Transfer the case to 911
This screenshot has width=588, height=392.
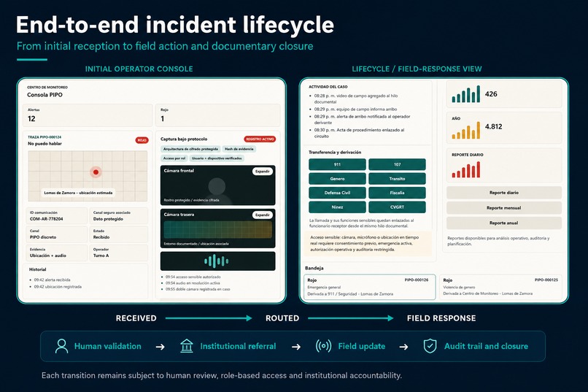337,164
